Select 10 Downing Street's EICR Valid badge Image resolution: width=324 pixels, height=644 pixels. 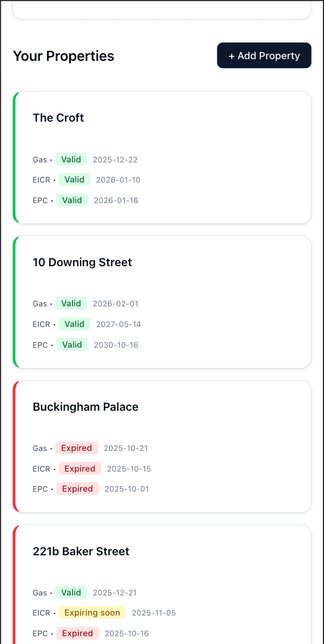74,324
